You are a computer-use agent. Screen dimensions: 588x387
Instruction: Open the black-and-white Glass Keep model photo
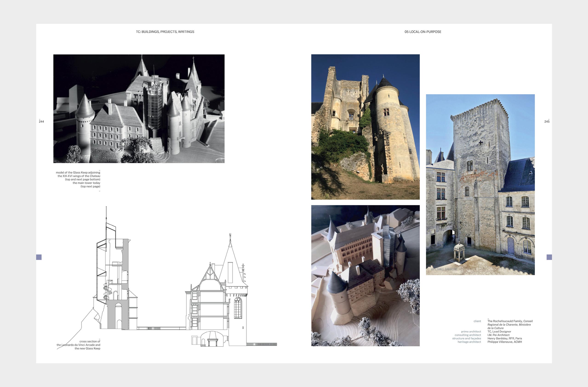tap(139, 109)
